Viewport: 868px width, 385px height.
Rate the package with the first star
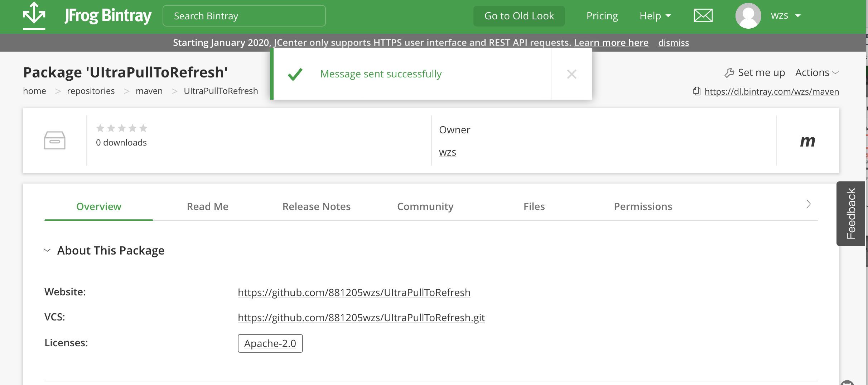pyautogui.click(x=100, y=128)
